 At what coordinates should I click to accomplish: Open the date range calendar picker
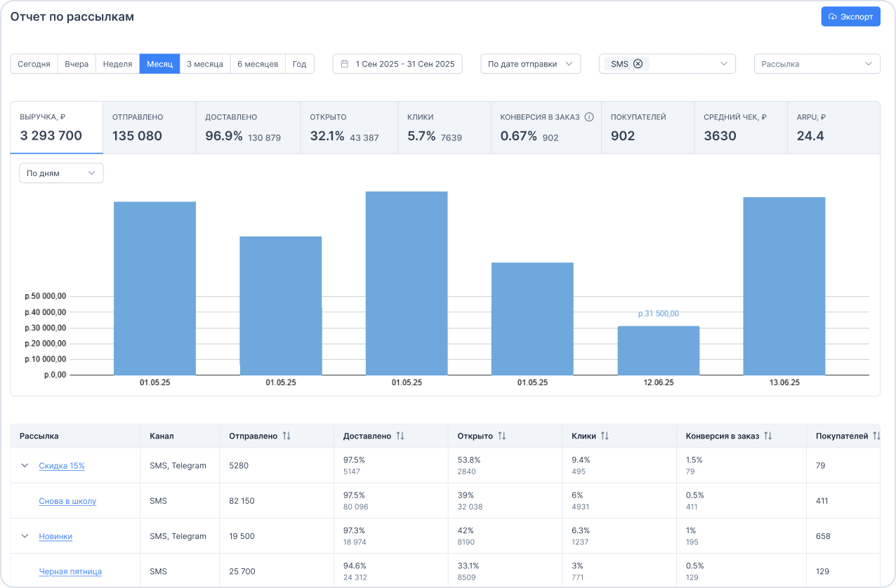pos(397,64)
